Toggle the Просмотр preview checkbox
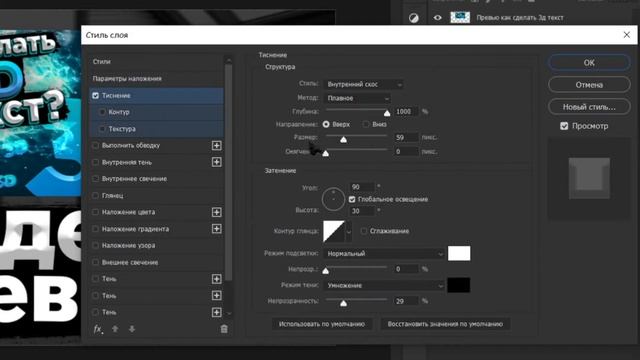The width and height of the screenshot is (640, 360). pos(564,126)
